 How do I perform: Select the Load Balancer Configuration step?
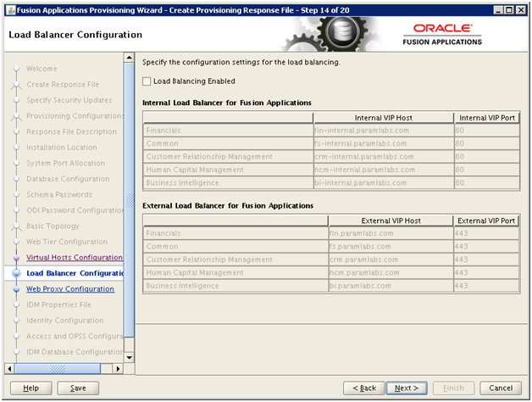point(75,273)
